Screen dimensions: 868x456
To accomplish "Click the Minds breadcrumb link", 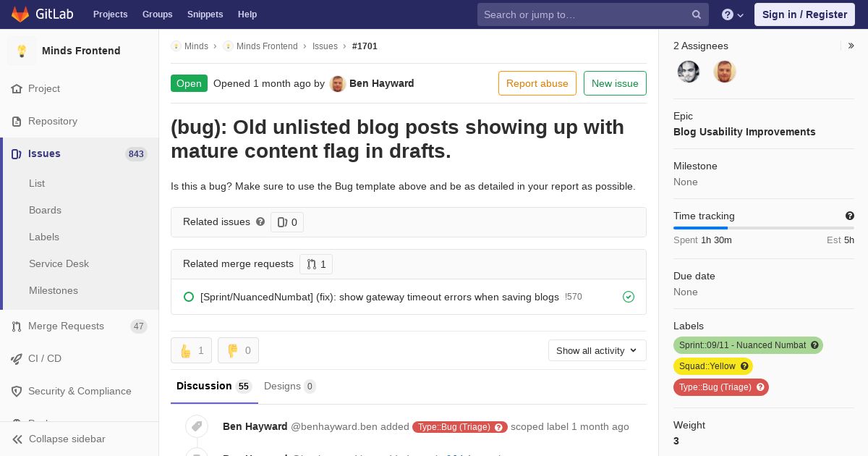I will click(196, 46).
